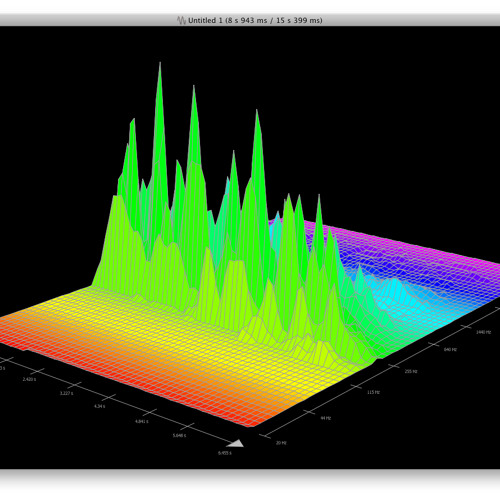Image resolution: width=500 pixels, height=500 pixels.
Task: Click the waveform icon in the title bar
Action: point(181,20)
